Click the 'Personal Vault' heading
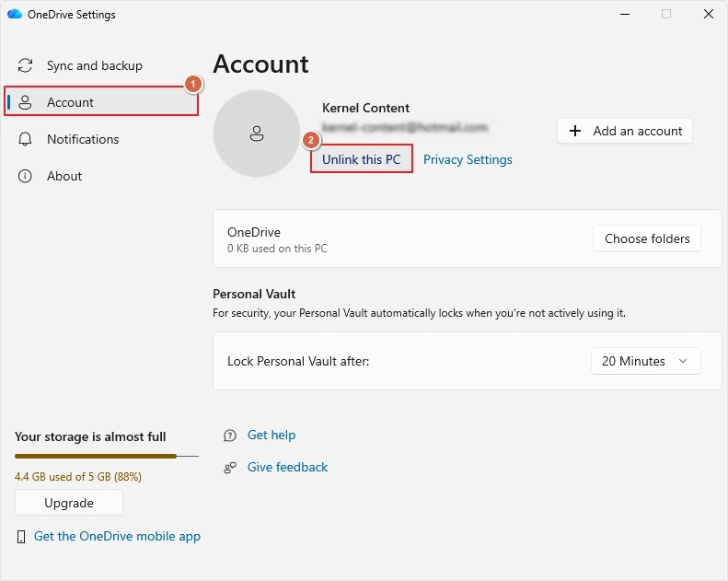 (254, 294)
